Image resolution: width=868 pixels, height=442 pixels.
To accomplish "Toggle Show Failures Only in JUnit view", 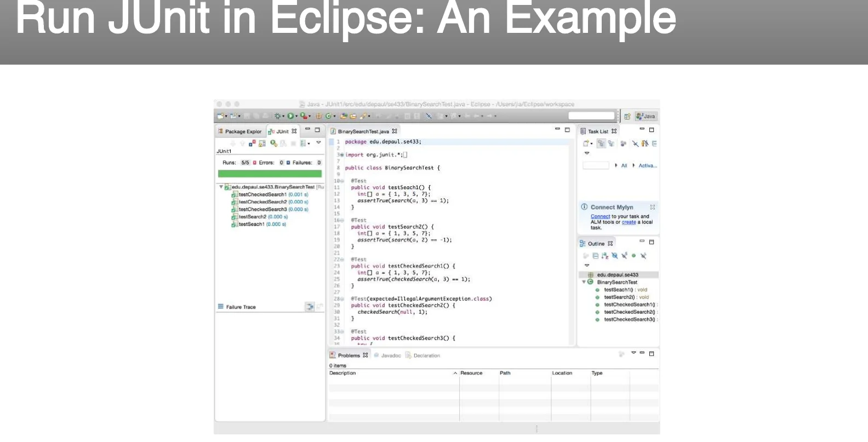I will 252,143.
